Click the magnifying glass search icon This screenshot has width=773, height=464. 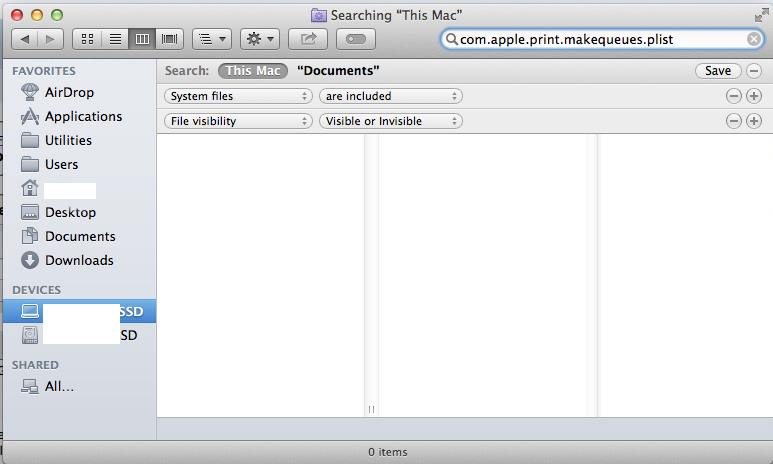click(451, 39)
